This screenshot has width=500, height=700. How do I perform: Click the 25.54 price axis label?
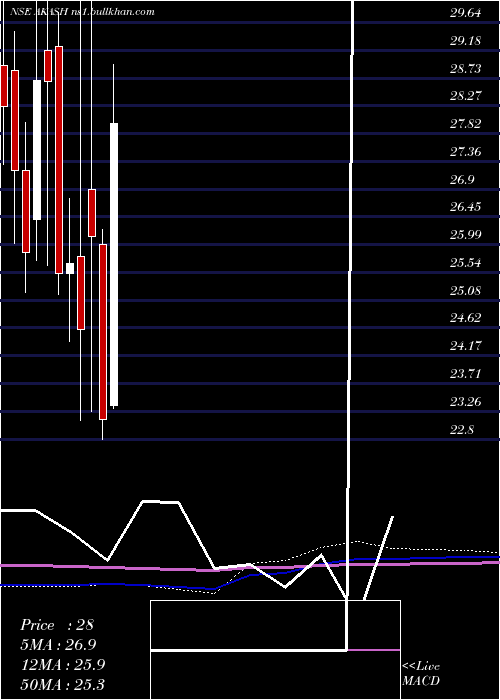tap(466, 262)
